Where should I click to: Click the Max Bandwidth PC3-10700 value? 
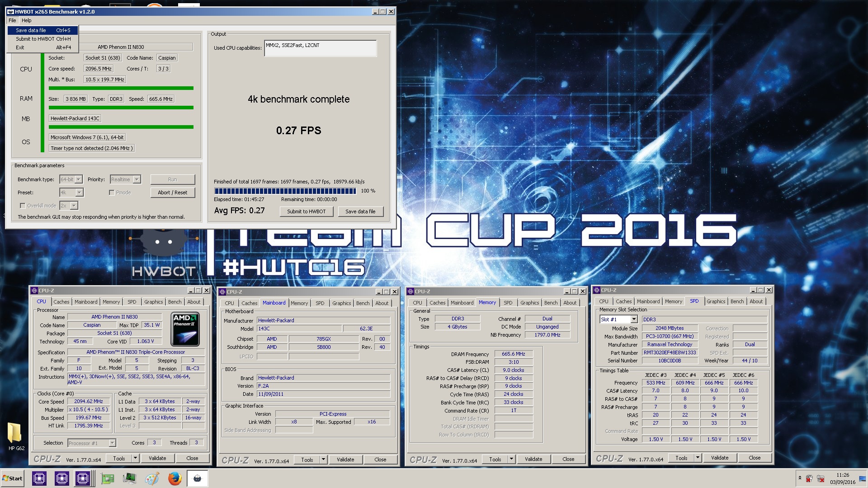[x=670, y=336]
